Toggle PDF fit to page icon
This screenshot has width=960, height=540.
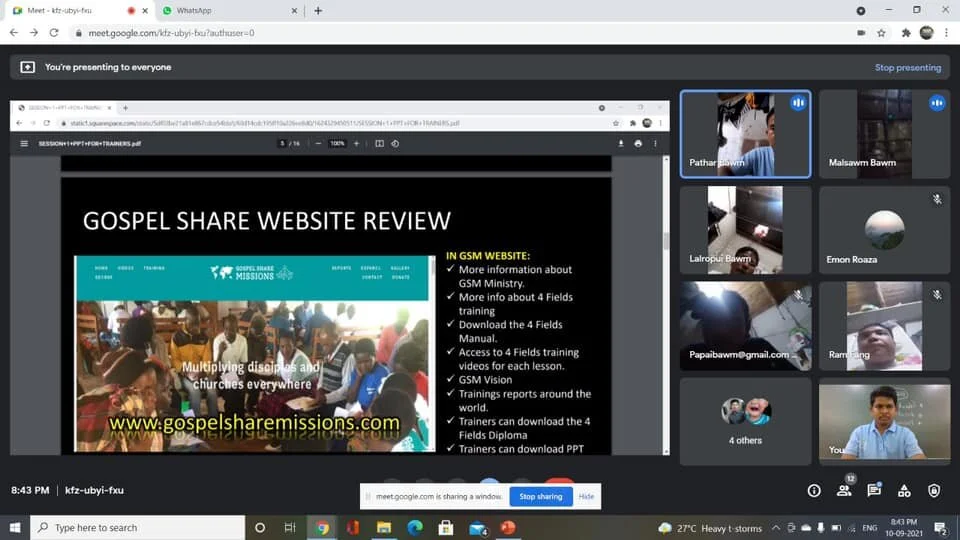379,144
